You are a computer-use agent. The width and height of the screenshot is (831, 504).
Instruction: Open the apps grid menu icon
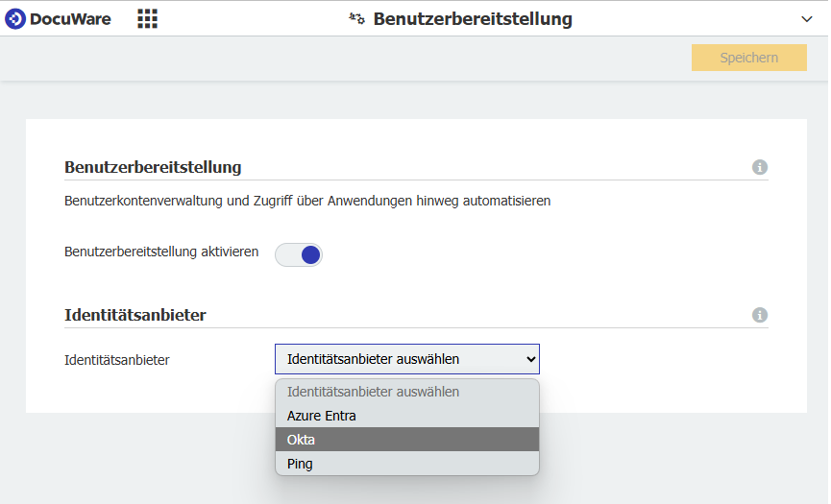(x=147, y=18)
